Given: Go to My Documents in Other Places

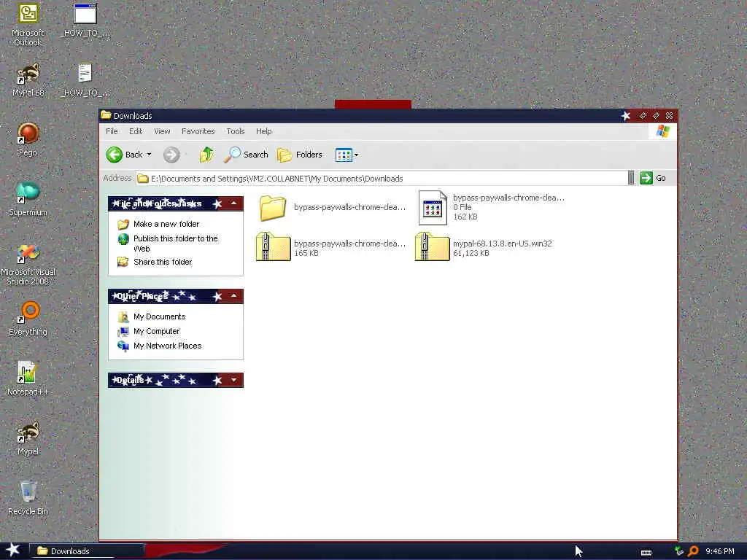Looking at the screenshot, I should tap(159, 316).
